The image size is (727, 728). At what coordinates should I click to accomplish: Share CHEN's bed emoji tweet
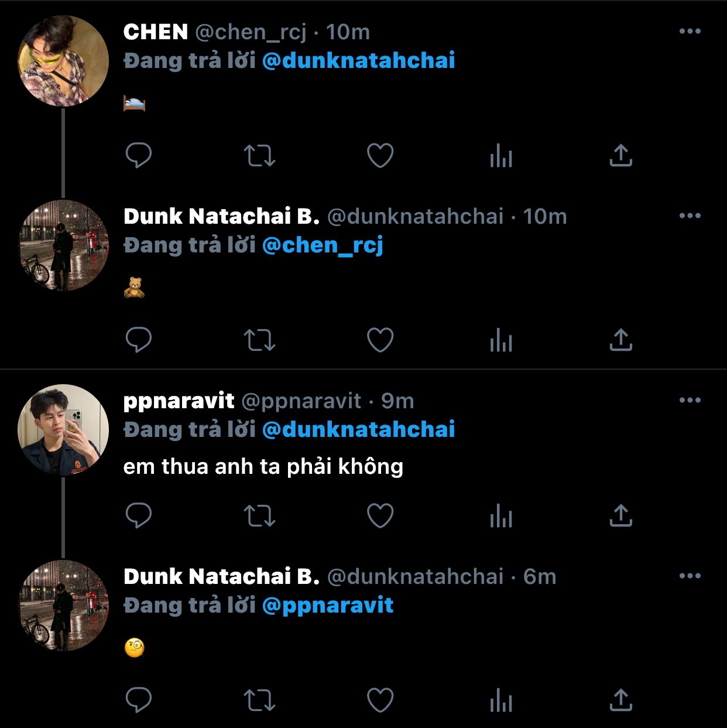(620, 156)
